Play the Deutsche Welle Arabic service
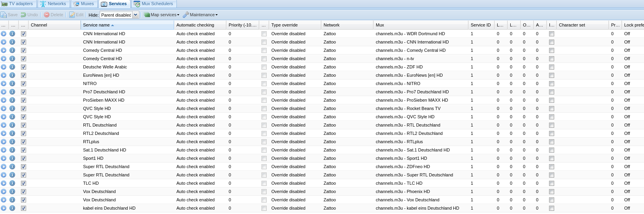The image size is (644, 214). [4, 67]
